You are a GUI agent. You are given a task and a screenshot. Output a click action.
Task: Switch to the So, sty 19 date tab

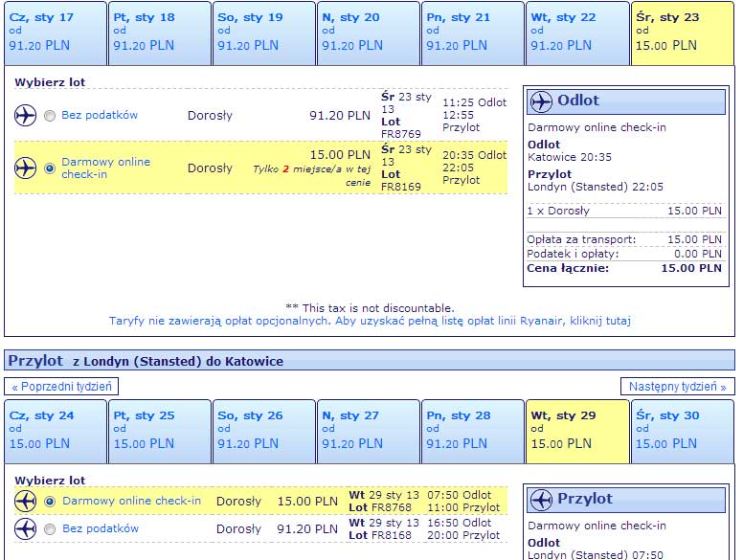coord(264,34)
